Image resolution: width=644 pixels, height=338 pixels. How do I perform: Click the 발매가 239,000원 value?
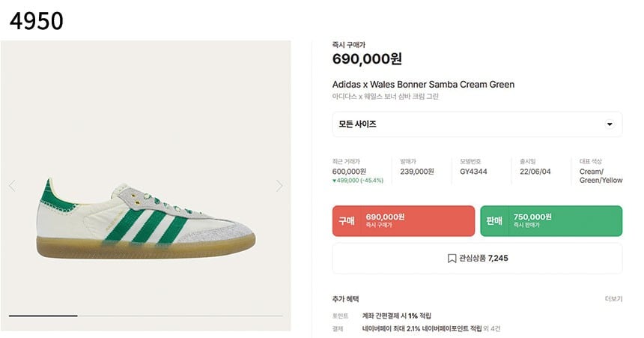click(416, 172)
